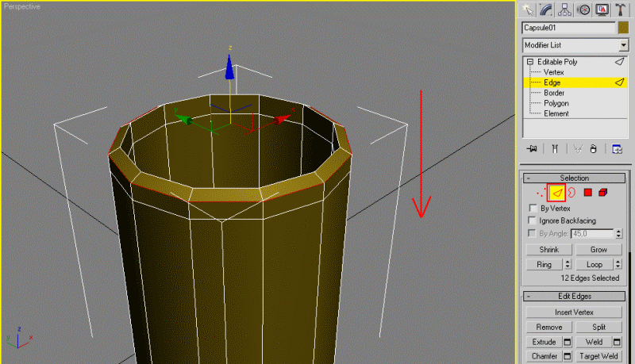Viewport: 635px width, 364px height.
Task: Click the Shrink selection button
Action: click(548, 250)
